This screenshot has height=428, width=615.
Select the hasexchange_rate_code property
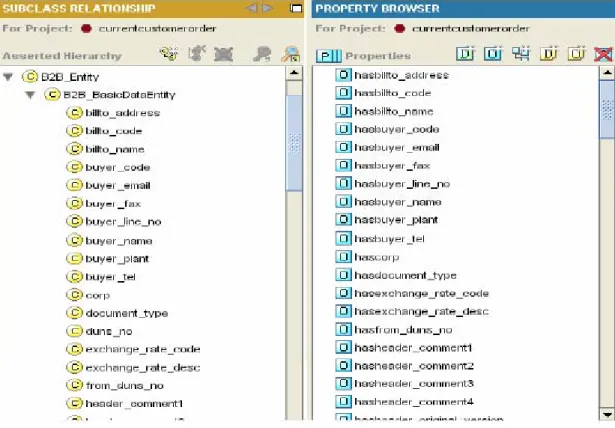[421, 293]
